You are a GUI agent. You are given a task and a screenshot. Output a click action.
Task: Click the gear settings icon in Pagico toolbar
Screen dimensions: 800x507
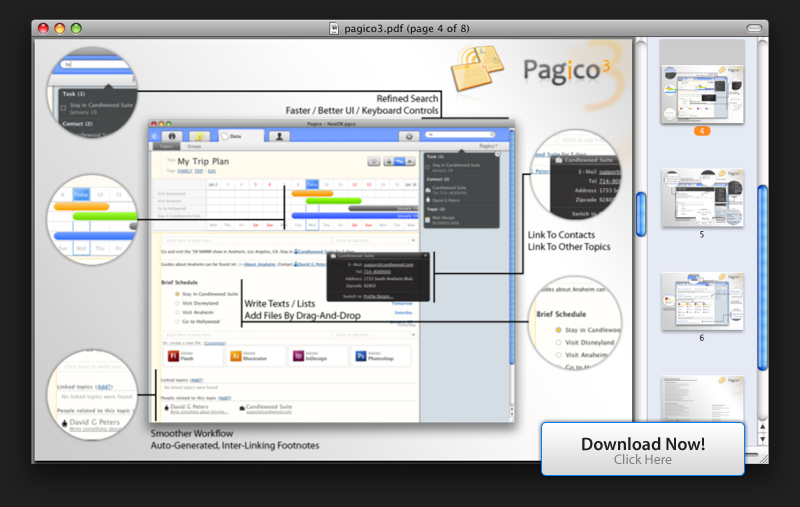point(409,136)
